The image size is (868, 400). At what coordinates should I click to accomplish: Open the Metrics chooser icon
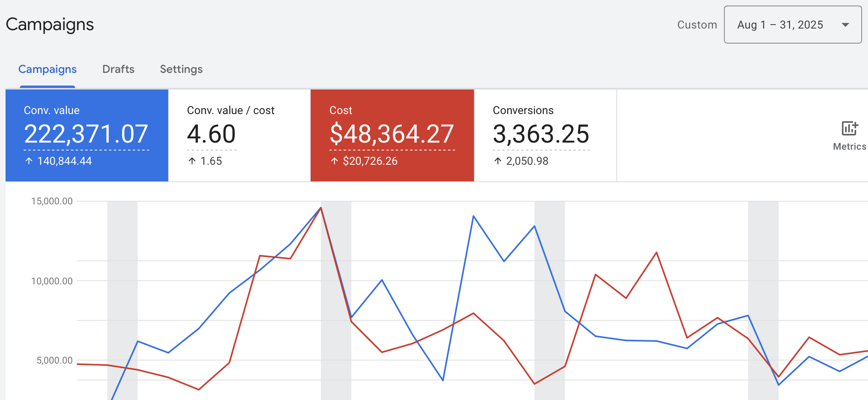[x=849, y=129]
